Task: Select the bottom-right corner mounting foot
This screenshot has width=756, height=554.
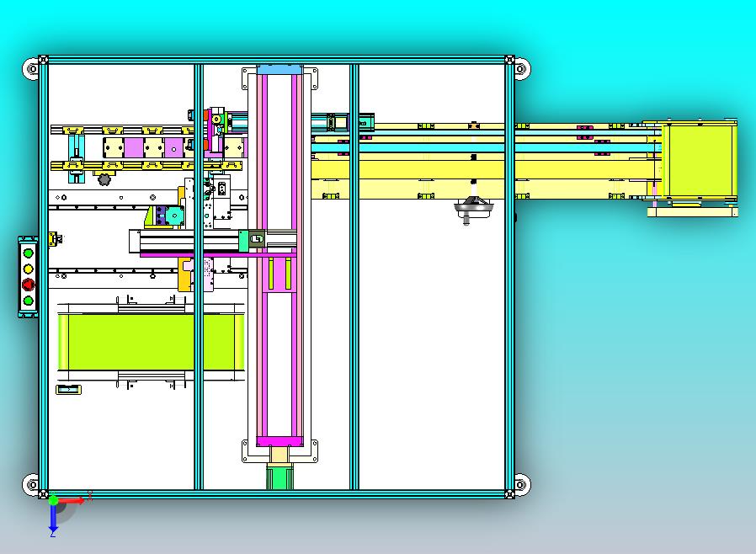Action: [x=522, y=483]
